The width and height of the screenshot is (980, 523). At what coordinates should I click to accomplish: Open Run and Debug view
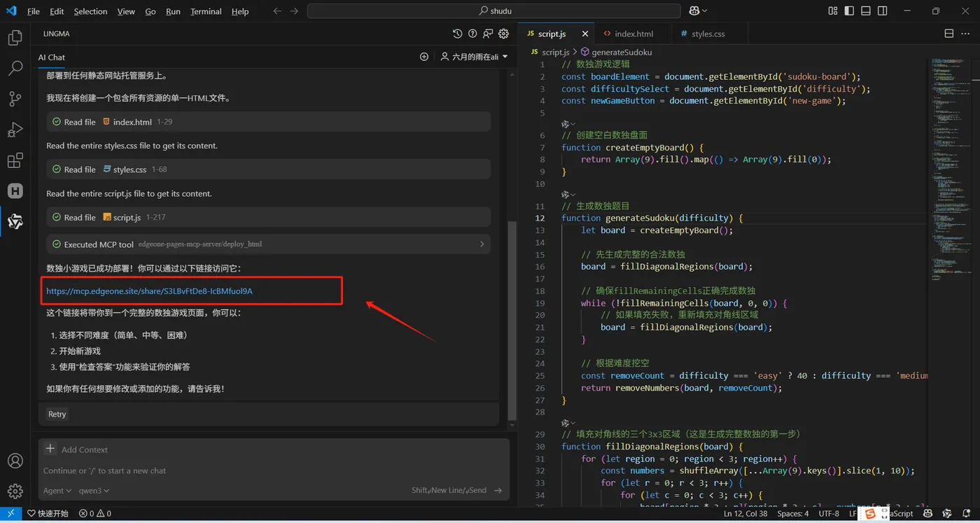(x=15, y=130)
